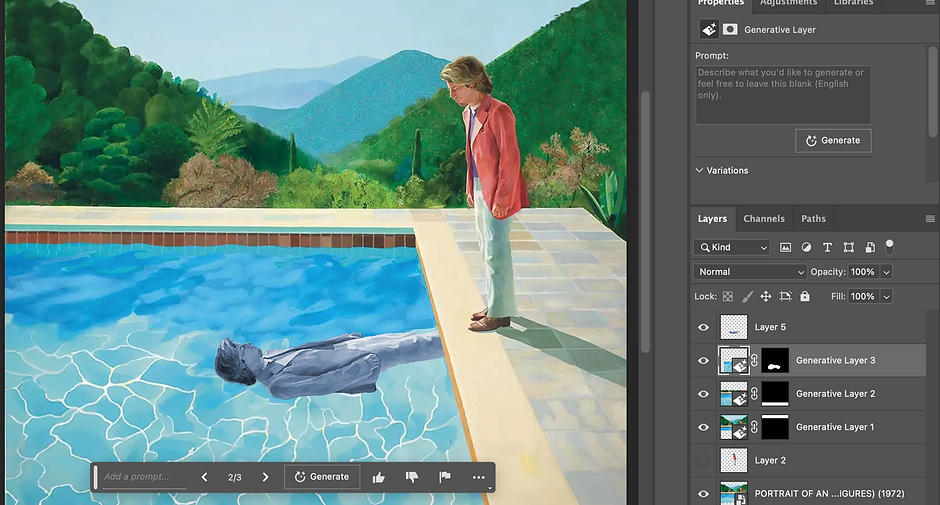Toggle the layer filtering switch

point(890,246)
